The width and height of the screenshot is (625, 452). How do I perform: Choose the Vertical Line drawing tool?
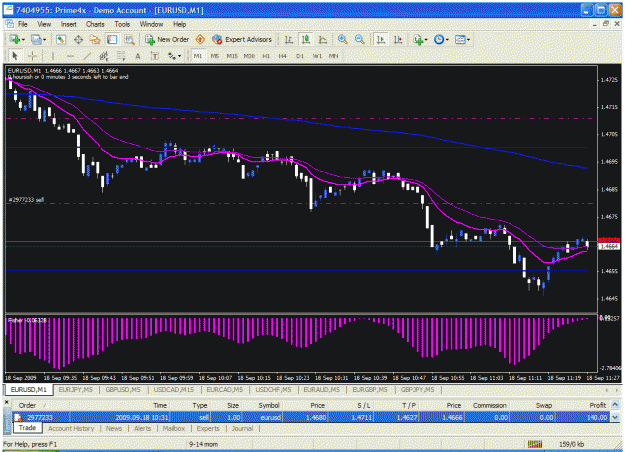pyautogui.click(x=52, y=56)
